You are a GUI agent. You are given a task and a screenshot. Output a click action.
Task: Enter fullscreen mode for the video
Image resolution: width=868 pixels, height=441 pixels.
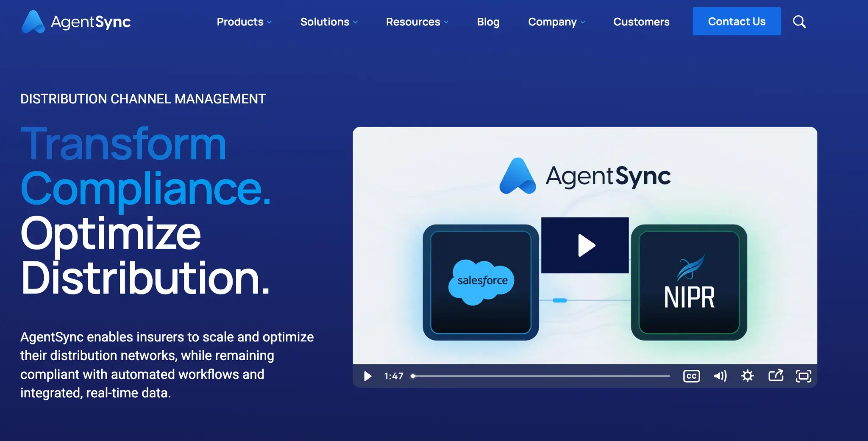coord(804,376)
